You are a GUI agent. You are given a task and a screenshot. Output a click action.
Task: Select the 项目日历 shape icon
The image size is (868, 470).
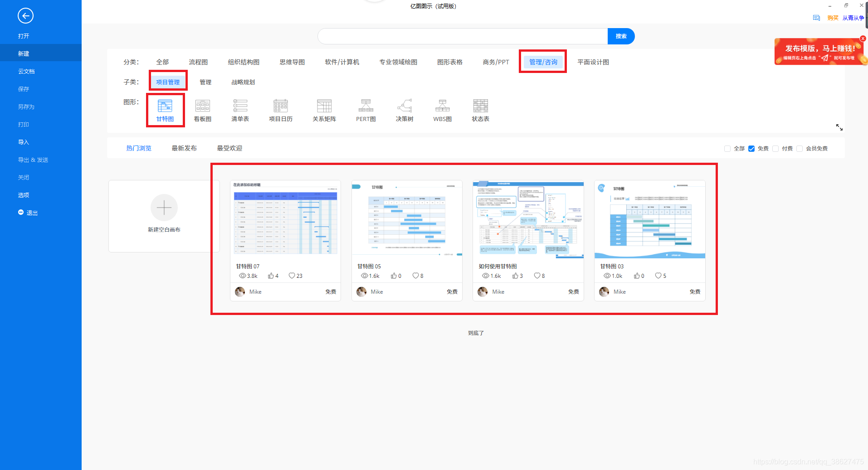(x=281, y=106)
